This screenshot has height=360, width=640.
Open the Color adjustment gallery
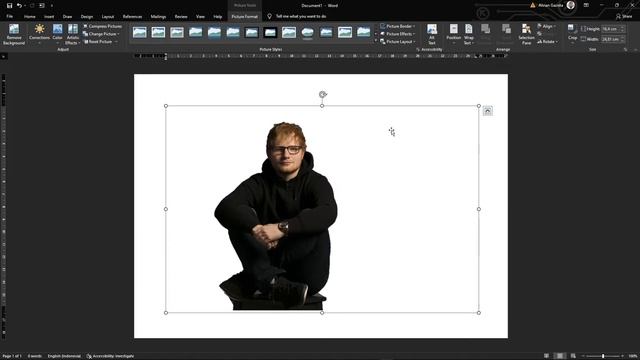(x=58, y=34)
